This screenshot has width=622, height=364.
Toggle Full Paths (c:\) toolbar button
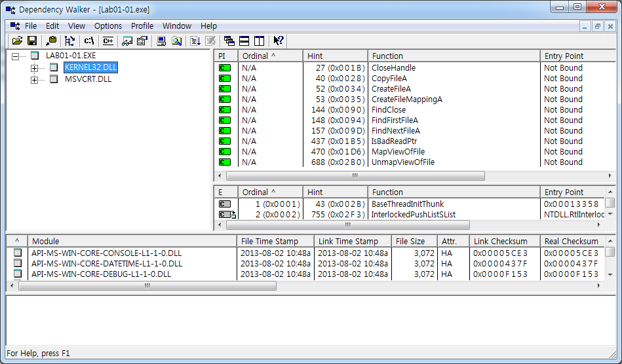coord(89,41)
